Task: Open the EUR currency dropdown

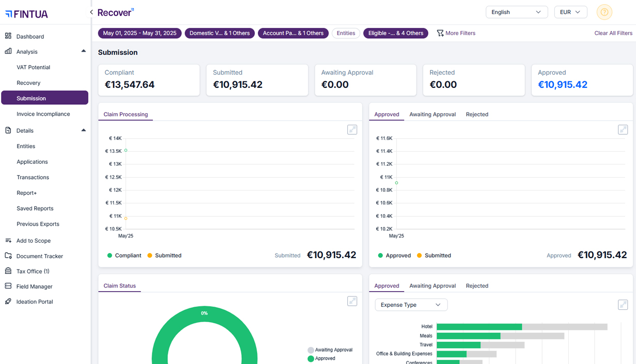Action: (570, 12)
